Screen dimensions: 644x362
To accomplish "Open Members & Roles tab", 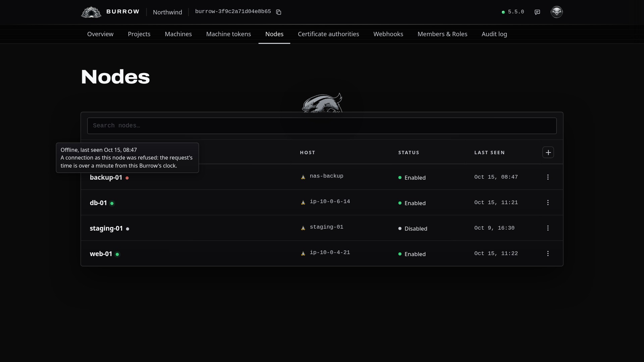I will coord(442,34).
